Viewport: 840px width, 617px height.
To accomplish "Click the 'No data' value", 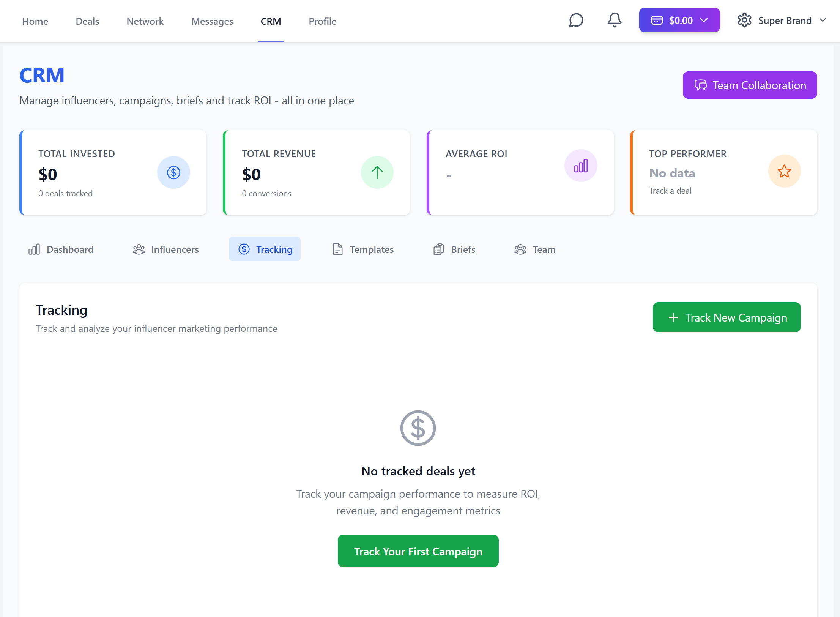I will click(x=672, y=173).
